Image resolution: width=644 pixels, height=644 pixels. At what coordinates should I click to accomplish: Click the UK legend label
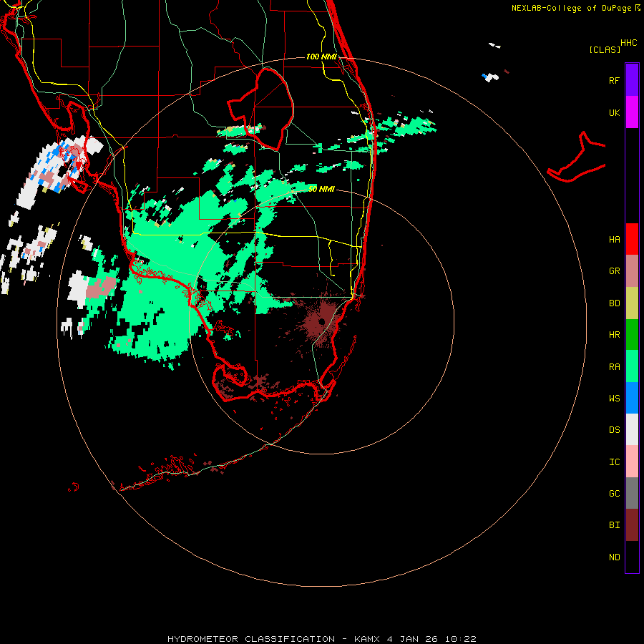coord(614,112)
